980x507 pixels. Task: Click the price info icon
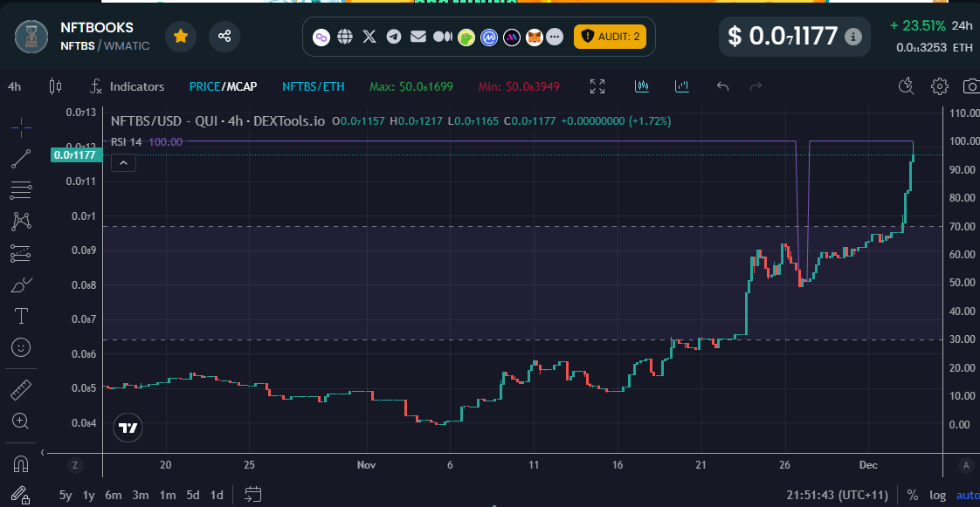click(853, 37)
